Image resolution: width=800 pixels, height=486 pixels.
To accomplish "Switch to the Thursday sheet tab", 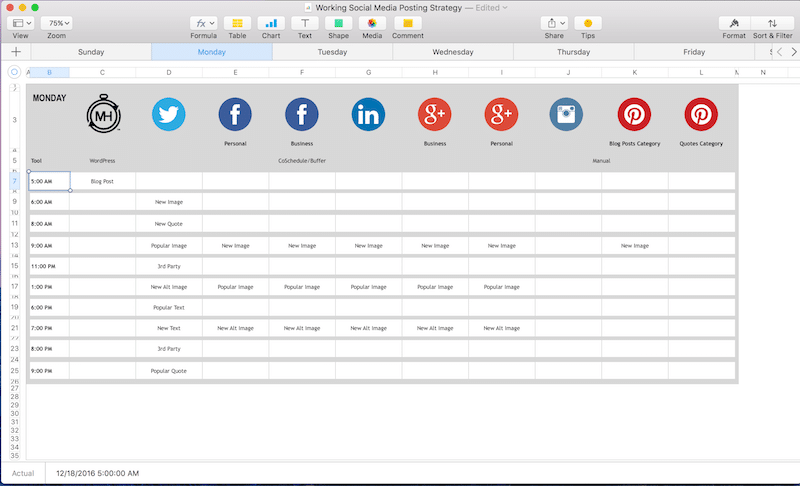I will [573, 52].
